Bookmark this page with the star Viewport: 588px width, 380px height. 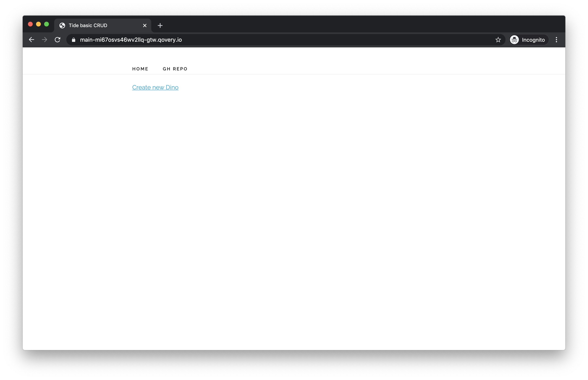pos(498,40)
